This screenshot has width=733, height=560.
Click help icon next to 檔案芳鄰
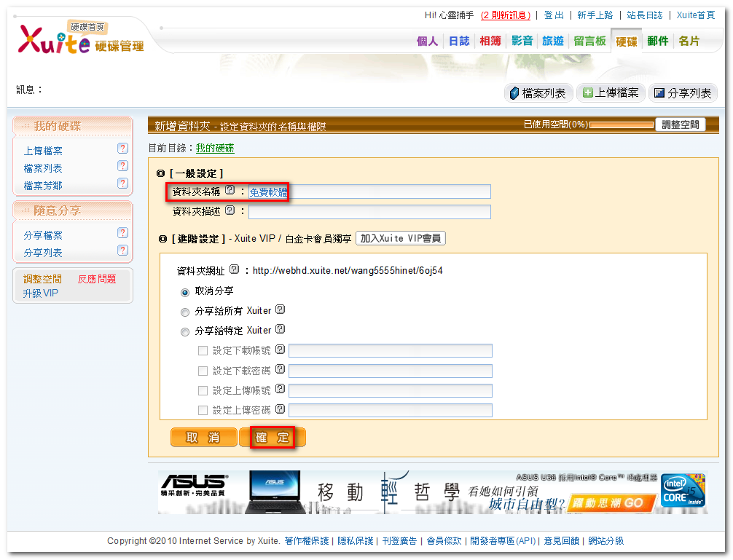[122, 184]
